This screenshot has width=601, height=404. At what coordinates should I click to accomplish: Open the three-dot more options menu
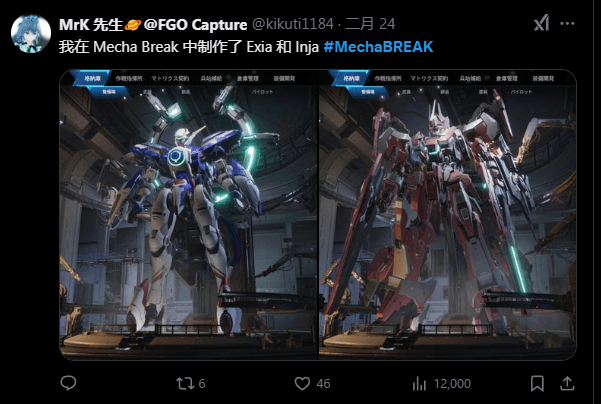click(567, 23)
